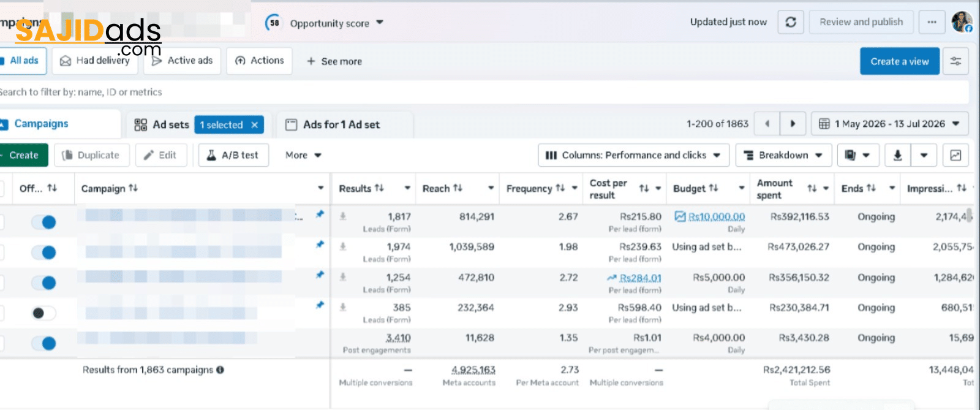
Task: Clear the 1 selected ad sets filter
Action: 255,125
